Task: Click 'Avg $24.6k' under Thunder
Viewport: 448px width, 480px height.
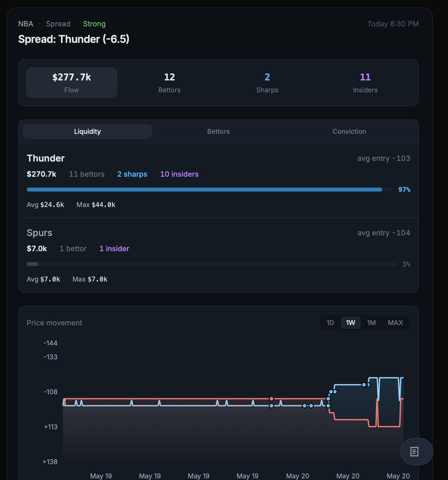Action: 46,204
